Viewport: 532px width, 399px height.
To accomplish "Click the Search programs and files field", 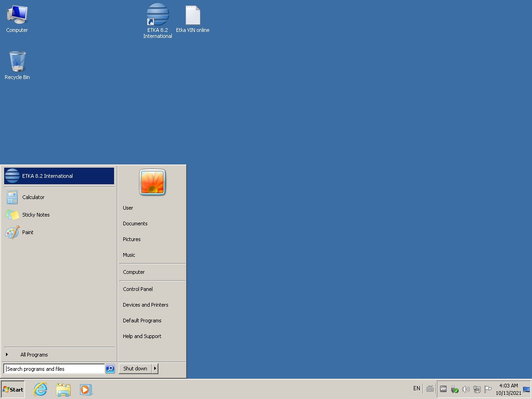I will pyautogui.click(x=54, y=369).
